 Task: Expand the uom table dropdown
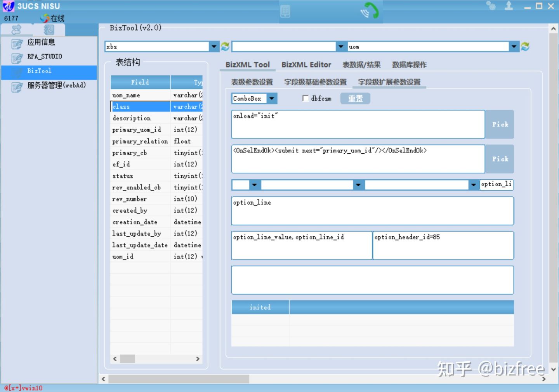click(x=514, y=47)
